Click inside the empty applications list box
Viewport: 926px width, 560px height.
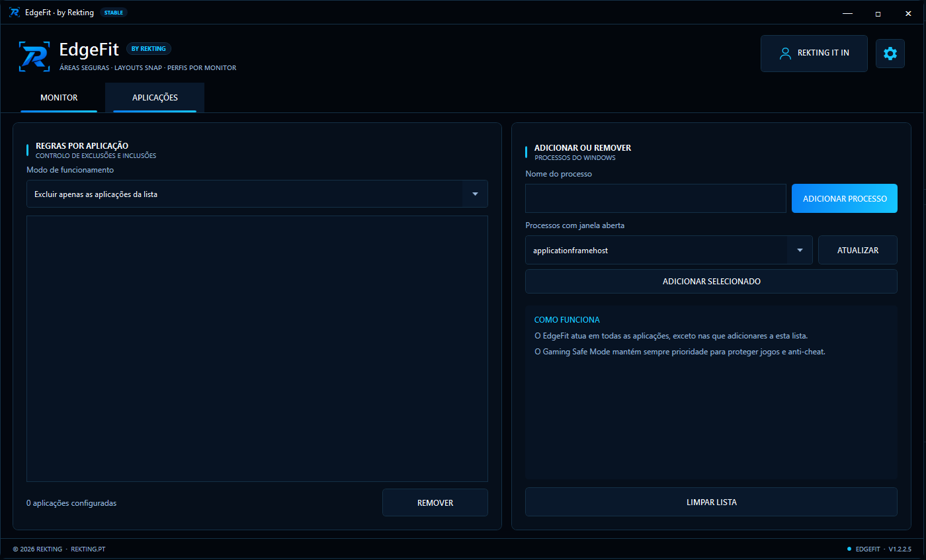point(257,348)
